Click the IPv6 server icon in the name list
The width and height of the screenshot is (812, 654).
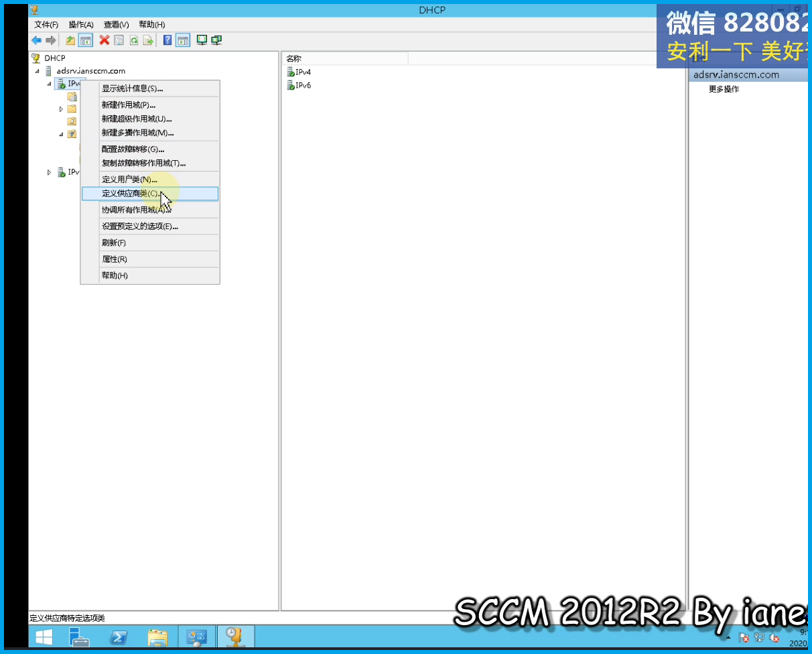point(290,86)
